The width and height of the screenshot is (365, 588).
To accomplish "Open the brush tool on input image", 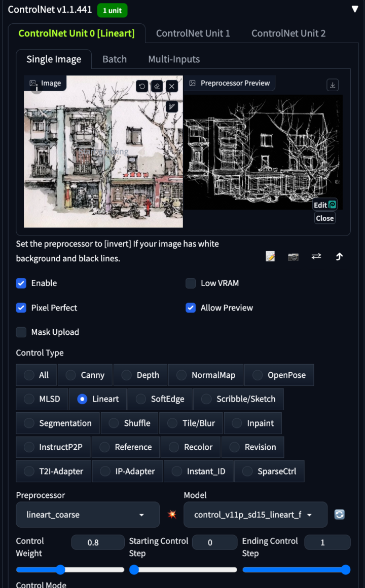I will pos(172,106).
